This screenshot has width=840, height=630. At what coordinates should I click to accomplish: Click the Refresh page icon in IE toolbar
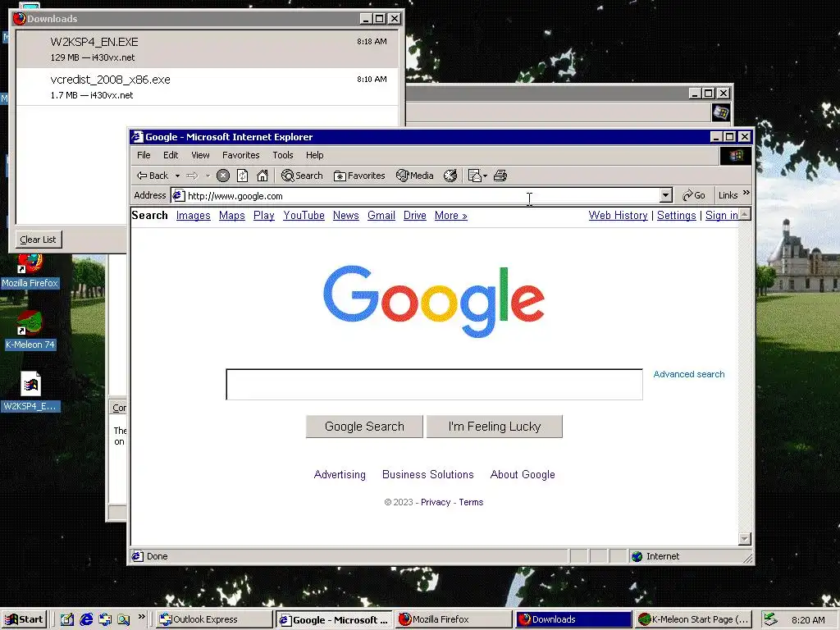pyautogui.click(x=243, y=176)
